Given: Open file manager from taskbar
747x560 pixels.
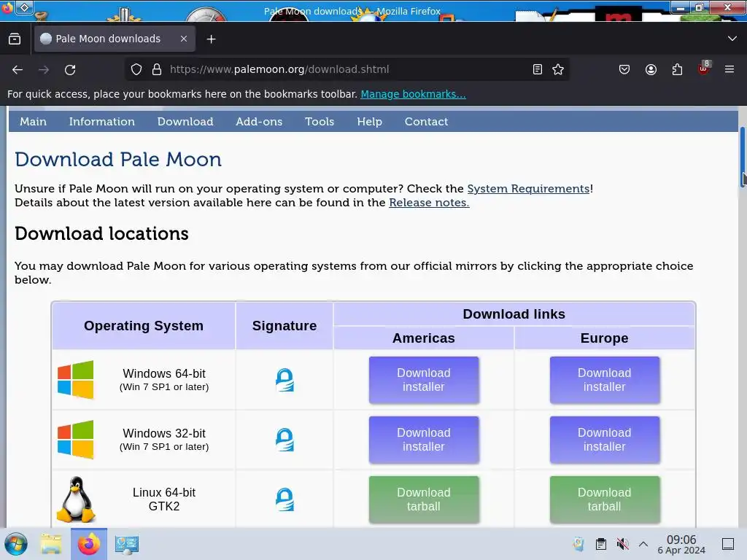Looking at the screenshot, I should (x=51, y=544).
